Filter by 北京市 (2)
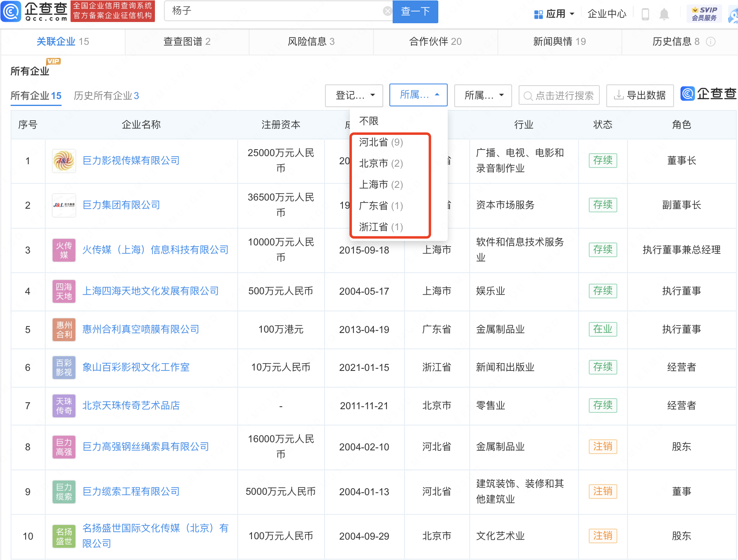738x560 pixels. pyautogui.click(x=381, y=163)
